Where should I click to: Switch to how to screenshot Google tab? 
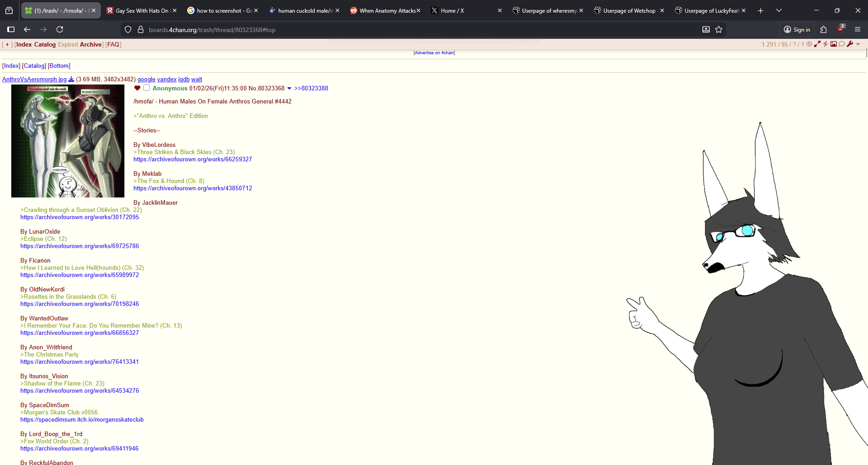[223, 10]
